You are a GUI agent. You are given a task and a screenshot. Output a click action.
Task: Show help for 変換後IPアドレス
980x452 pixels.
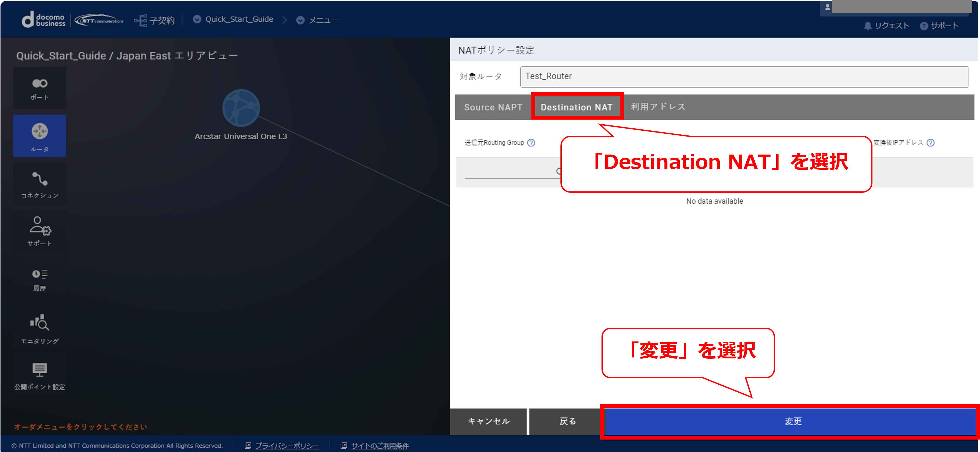coord(930,143)
